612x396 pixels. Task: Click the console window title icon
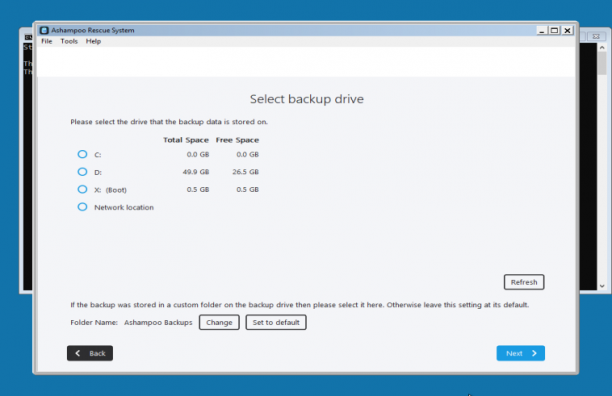coord(28,37)
